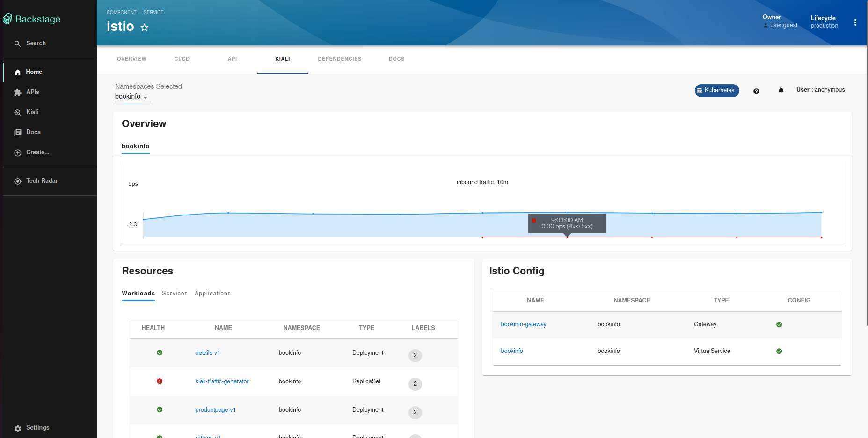
Task: Select the Services resources tab
Action: tap(175, 294)
